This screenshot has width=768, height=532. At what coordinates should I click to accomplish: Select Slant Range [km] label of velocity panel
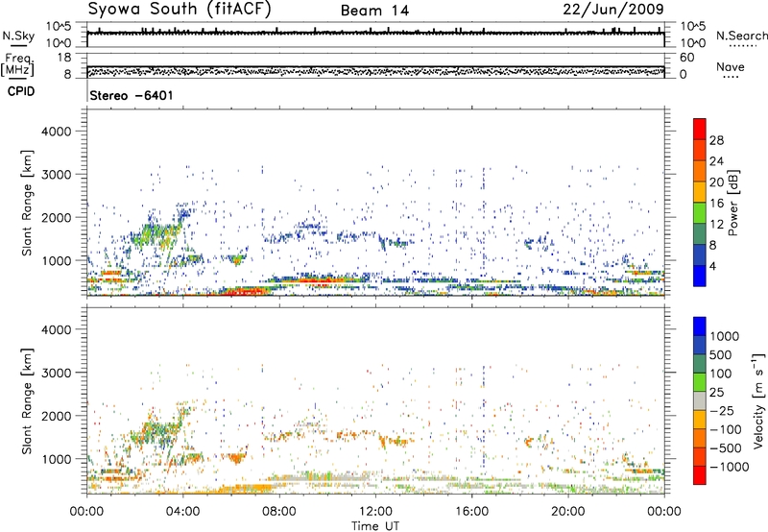[28, 401]
